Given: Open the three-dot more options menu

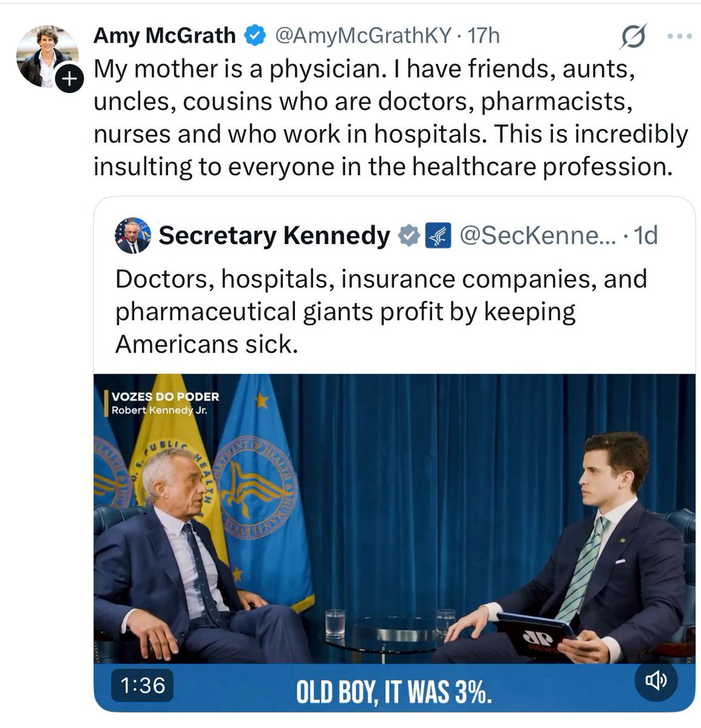Looking at the screenshot, I should 679,36.
